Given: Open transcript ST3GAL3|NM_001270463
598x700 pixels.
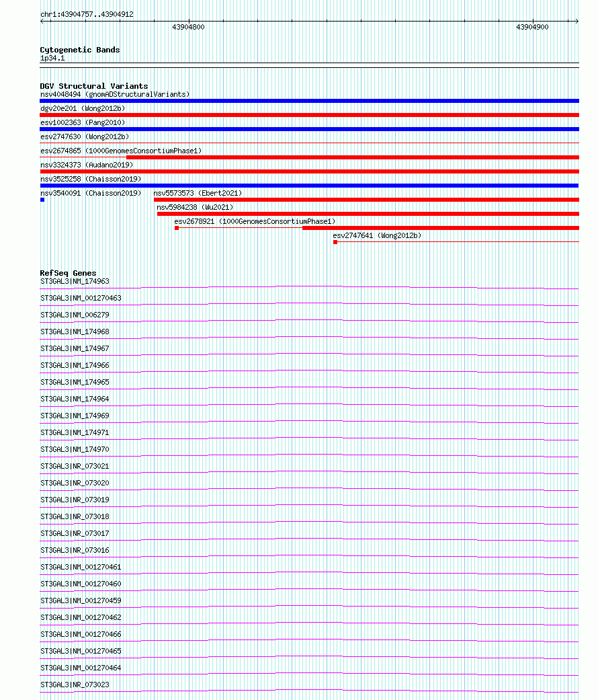Looking at the screenshot, I should [81, 298].
